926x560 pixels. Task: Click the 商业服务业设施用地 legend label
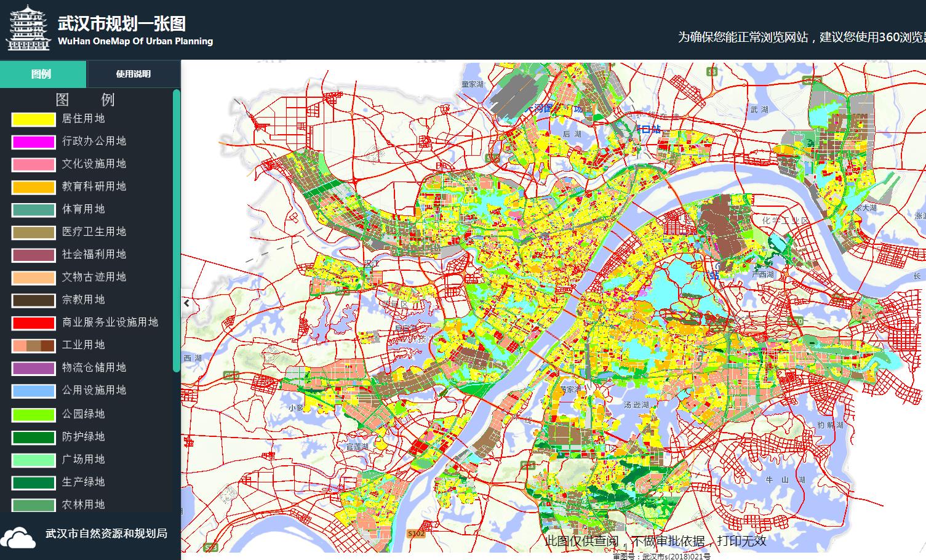coord(110,322)
